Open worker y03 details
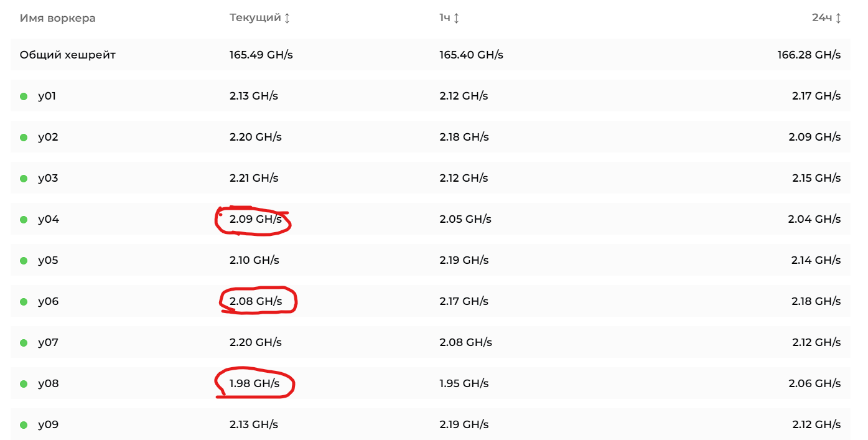 pos(431,178)
